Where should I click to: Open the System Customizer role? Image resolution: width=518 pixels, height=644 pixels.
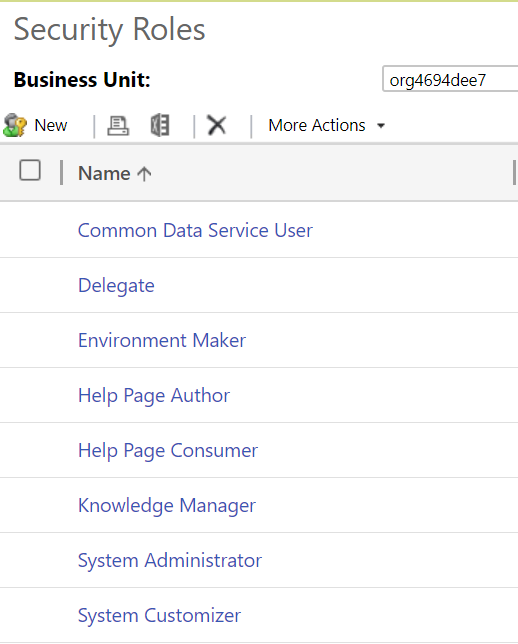159,616
